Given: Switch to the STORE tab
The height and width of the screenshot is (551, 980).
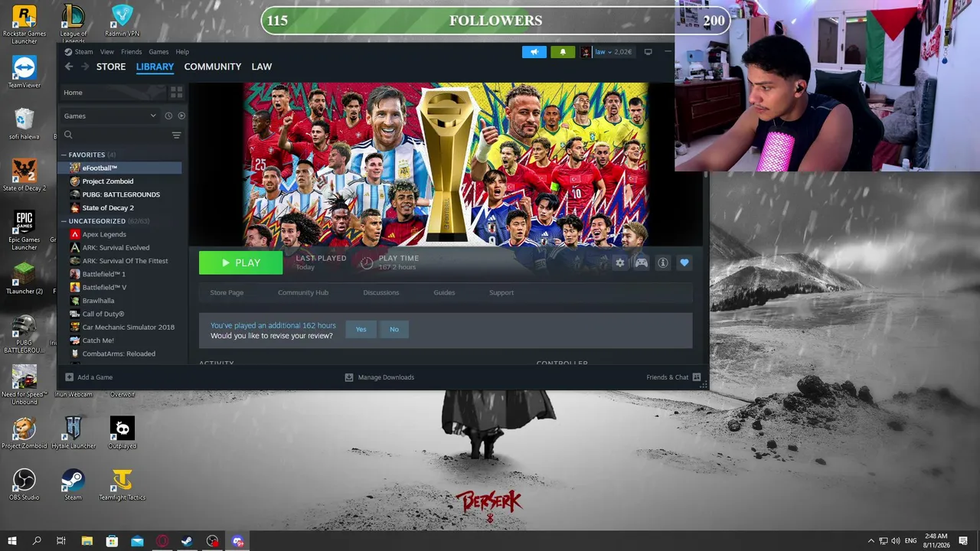Looking at the screenshot, I should (x=111, y=67).
